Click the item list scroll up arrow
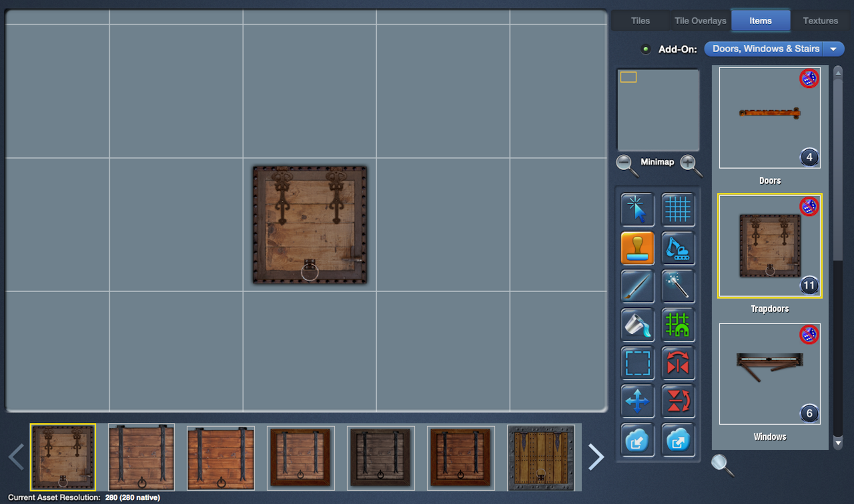The image size is (854, 504). [838, 72]
